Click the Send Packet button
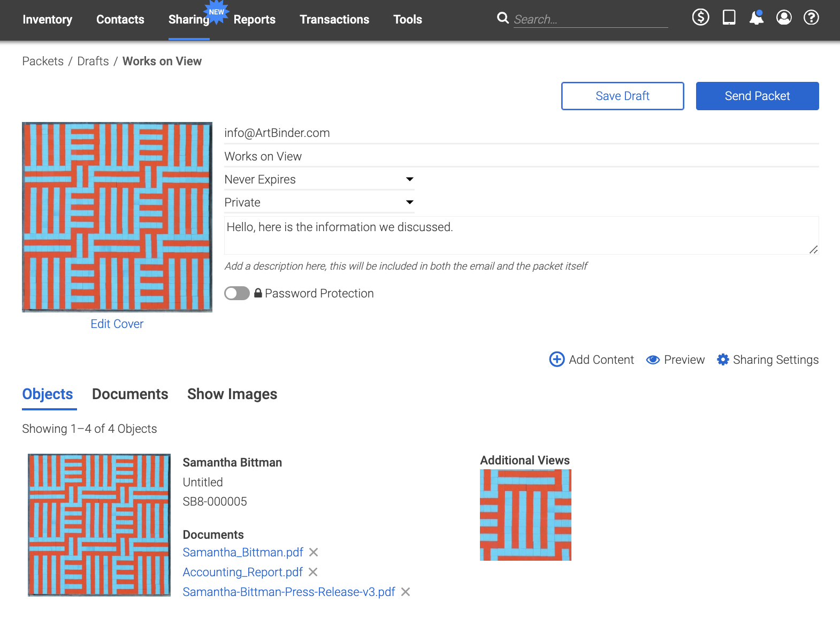 [x=757, y=96]
